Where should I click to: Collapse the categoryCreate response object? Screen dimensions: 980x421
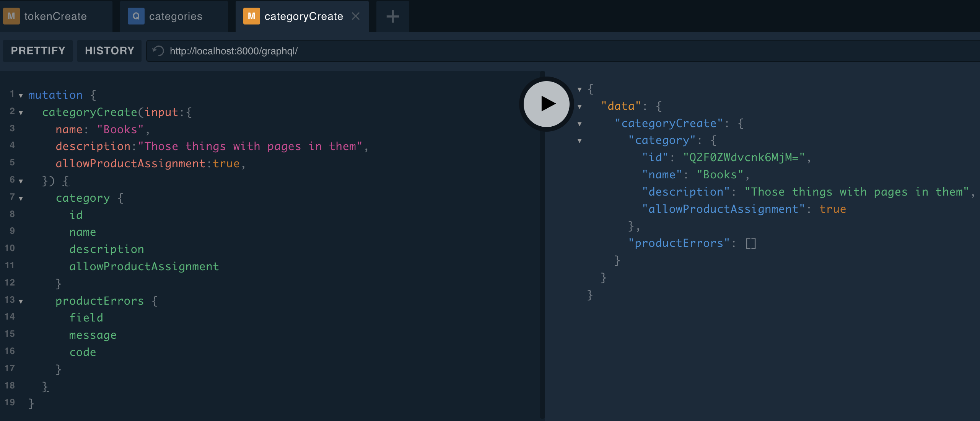pyautogui.click(x=580, y=124)
